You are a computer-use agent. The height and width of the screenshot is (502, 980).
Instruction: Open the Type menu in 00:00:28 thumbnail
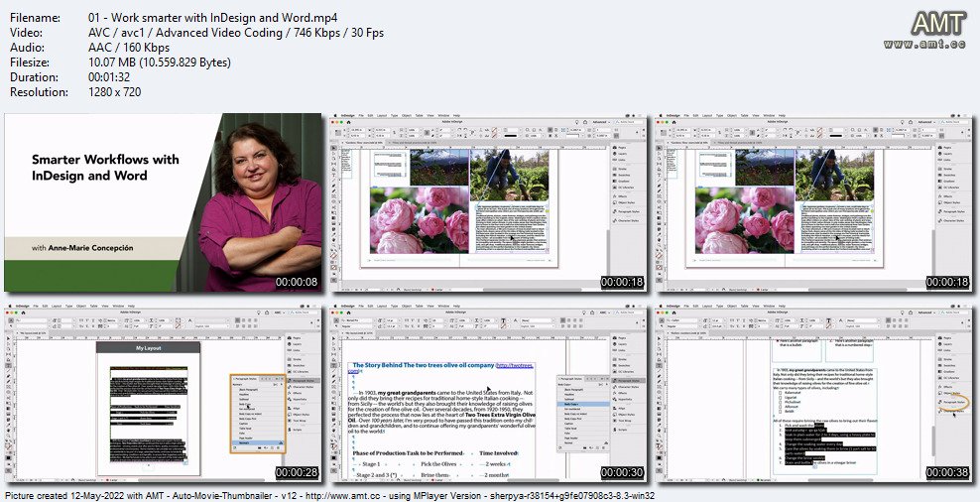[68, 306]
